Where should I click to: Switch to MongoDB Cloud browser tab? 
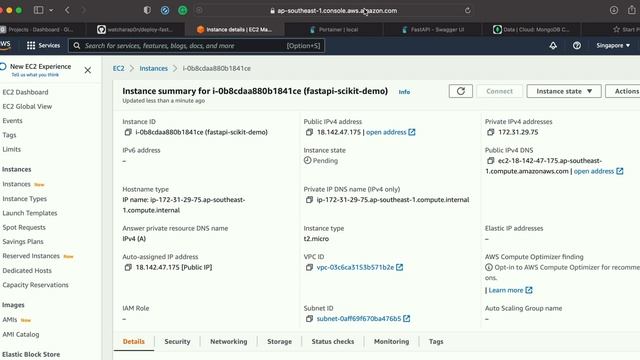[x=531, y=29]
